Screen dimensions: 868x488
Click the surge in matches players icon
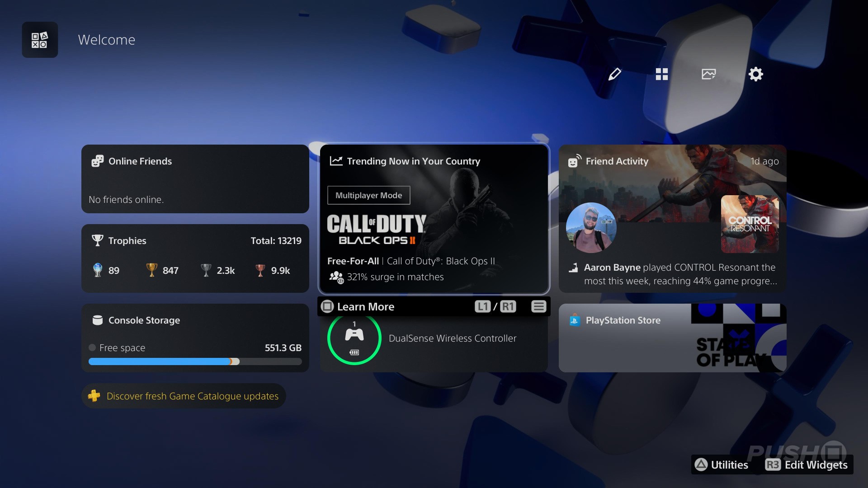pos(336,277)
